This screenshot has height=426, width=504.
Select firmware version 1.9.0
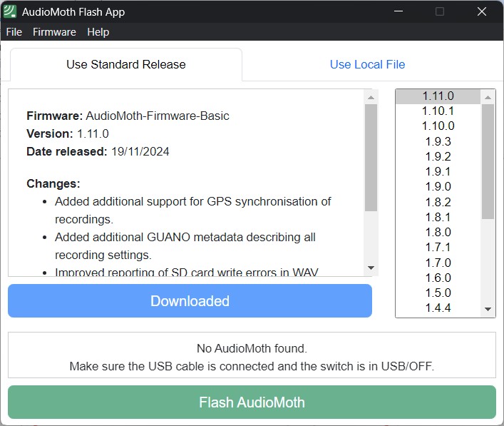[x=438, y=187]
